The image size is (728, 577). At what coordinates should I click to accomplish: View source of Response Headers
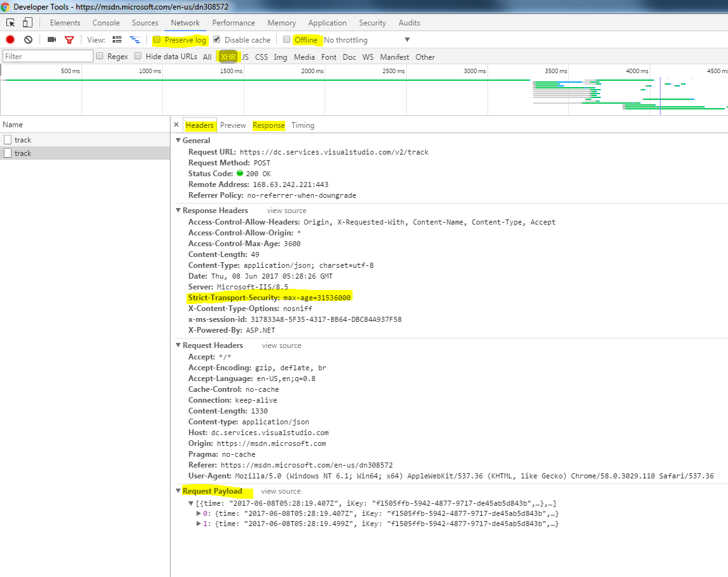click(286, 211)
